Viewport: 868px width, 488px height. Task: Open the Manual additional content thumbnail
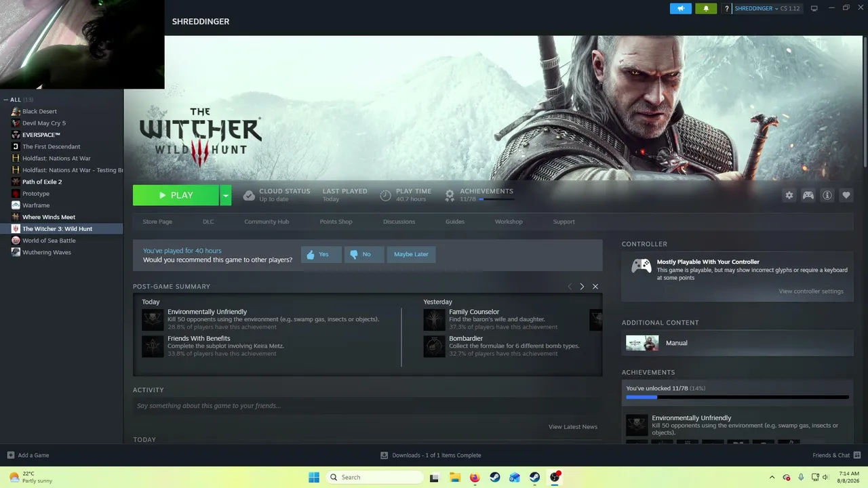(x=642, y=343)
